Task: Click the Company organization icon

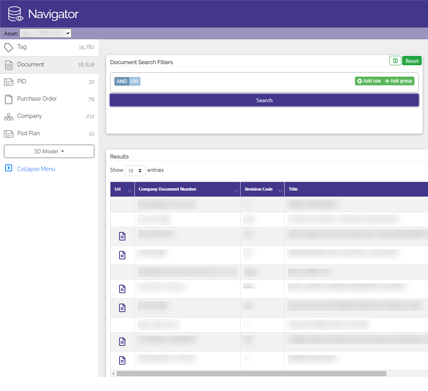Action: click(9, 116)
